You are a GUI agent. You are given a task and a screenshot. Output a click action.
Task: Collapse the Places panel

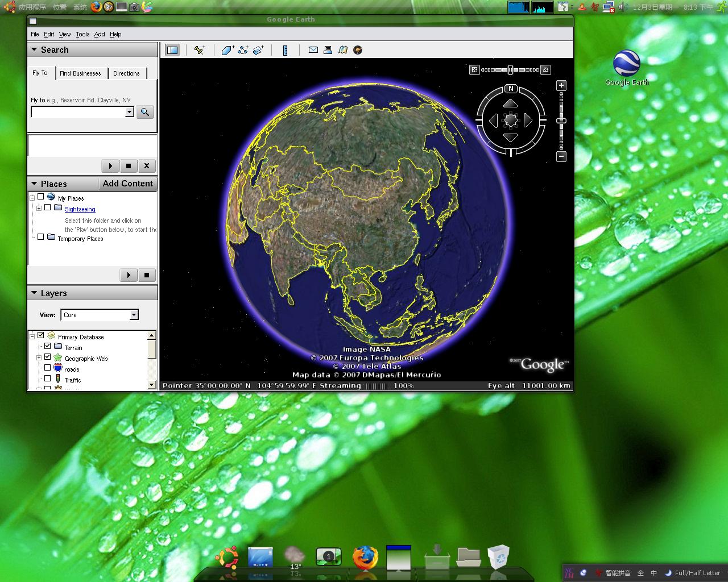(34, 184)
